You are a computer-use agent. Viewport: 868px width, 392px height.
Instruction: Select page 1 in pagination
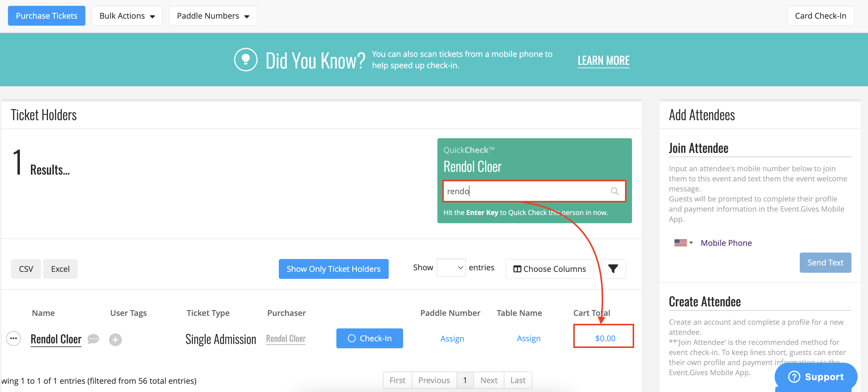pos(465,380)
